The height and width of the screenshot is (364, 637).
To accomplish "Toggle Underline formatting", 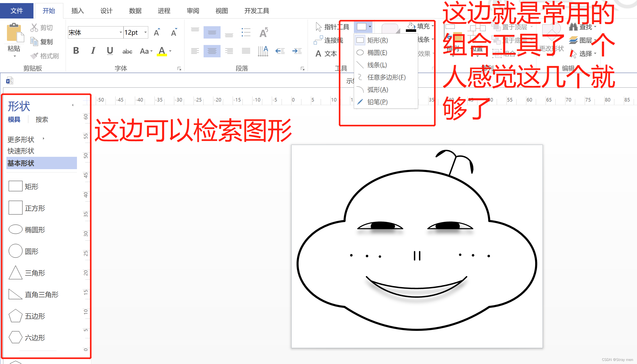I will [x=110, y=51].
